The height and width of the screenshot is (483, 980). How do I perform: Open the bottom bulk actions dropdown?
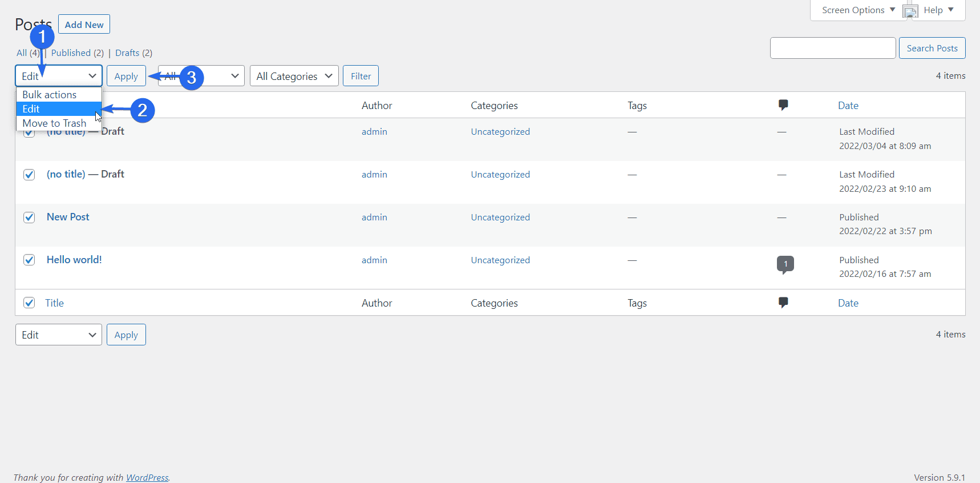(x=58, y=335)
